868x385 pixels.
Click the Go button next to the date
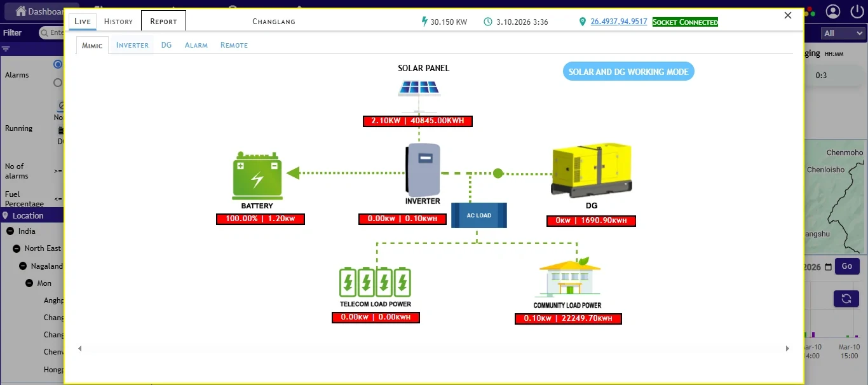click(846, 266)
